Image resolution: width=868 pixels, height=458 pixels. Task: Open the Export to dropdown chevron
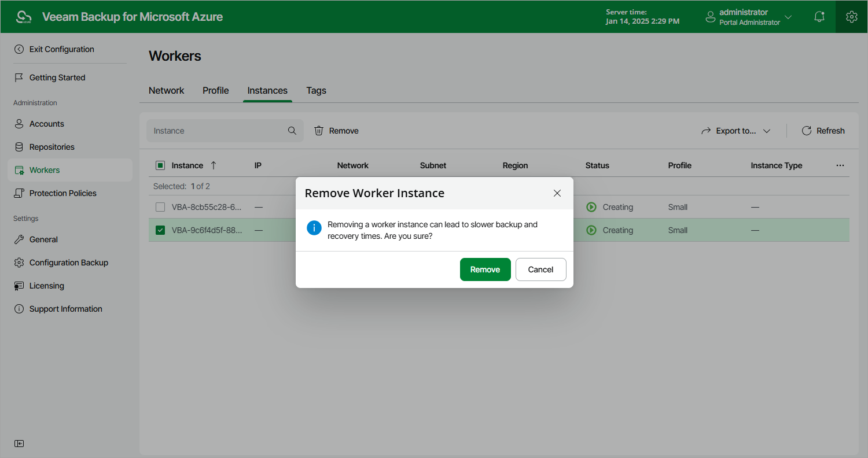(x=767, y=131)
